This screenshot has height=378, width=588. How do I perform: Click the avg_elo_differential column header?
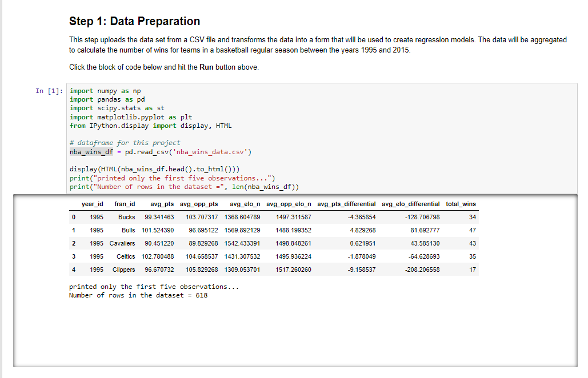point(411,204)
